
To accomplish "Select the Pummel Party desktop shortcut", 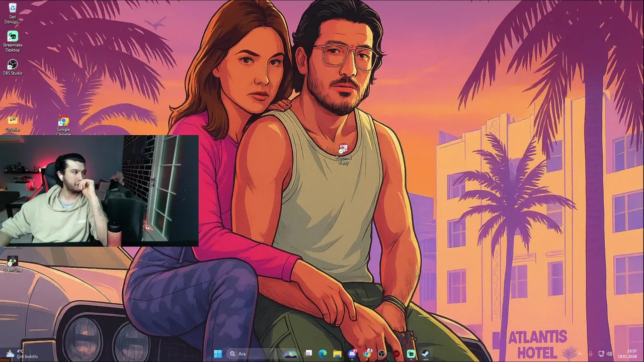I will click(x=344, y=154).
